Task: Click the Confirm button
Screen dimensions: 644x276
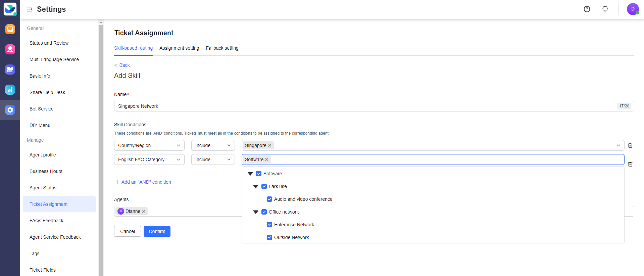Action: [157, 231]
